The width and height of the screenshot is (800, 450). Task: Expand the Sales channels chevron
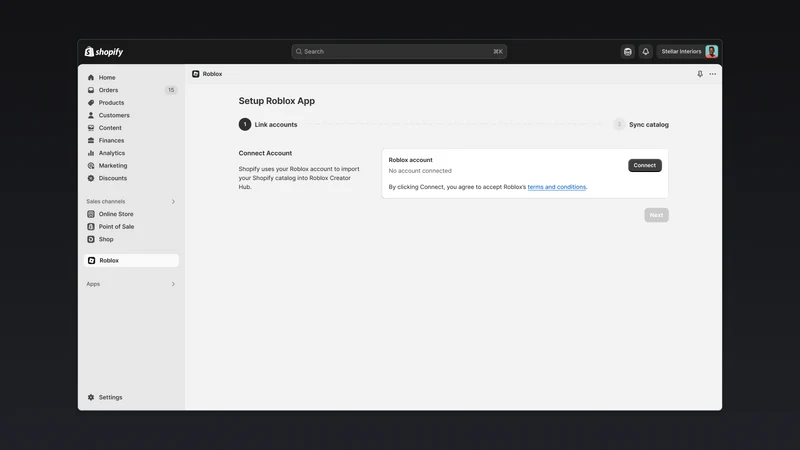pyautogui.click(x=173, y=202)
